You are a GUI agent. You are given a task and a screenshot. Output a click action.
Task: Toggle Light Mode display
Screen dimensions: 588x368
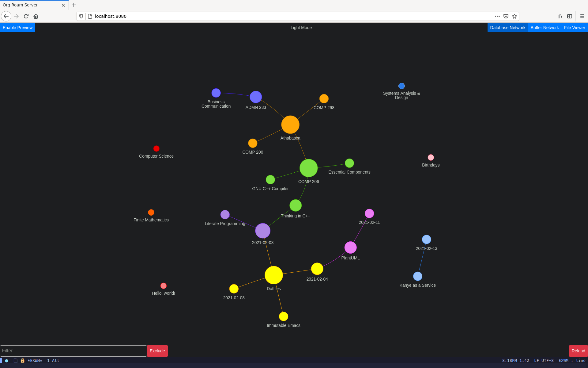(300, 28)
